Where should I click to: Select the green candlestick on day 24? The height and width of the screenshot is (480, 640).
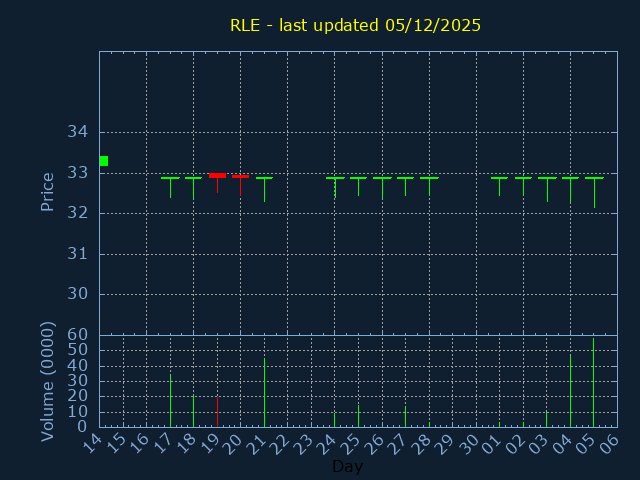point(335,179)
